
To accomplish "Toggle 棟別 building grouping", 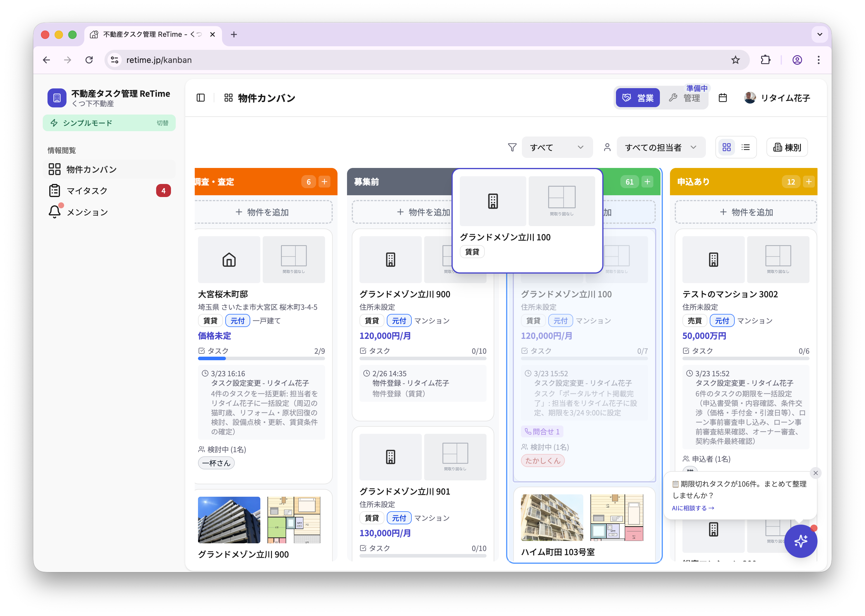I will pos(787,147).
